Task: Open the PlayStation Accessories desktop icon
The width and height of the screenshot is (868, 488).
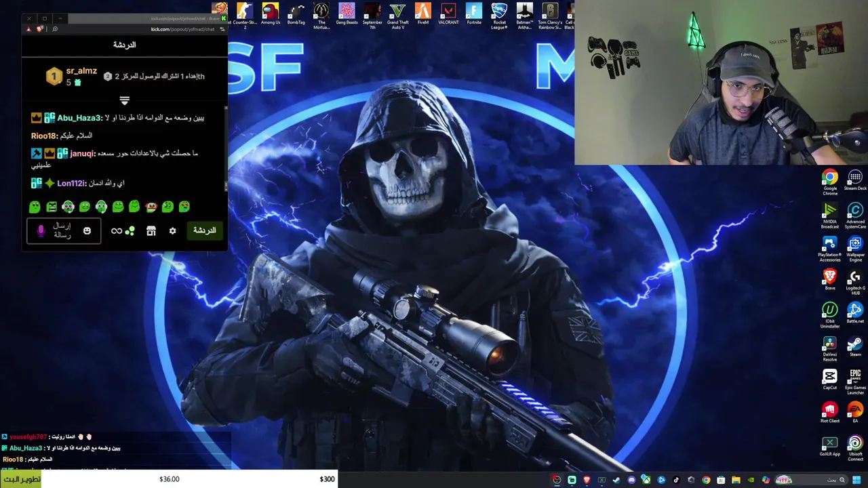Action: 829,249
